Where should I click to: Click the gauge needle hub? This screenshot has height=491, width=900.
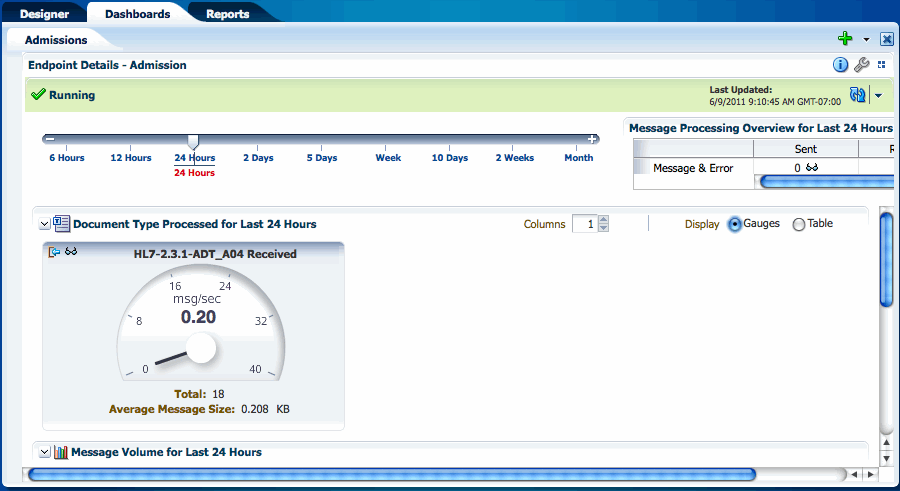pos(201,347)
